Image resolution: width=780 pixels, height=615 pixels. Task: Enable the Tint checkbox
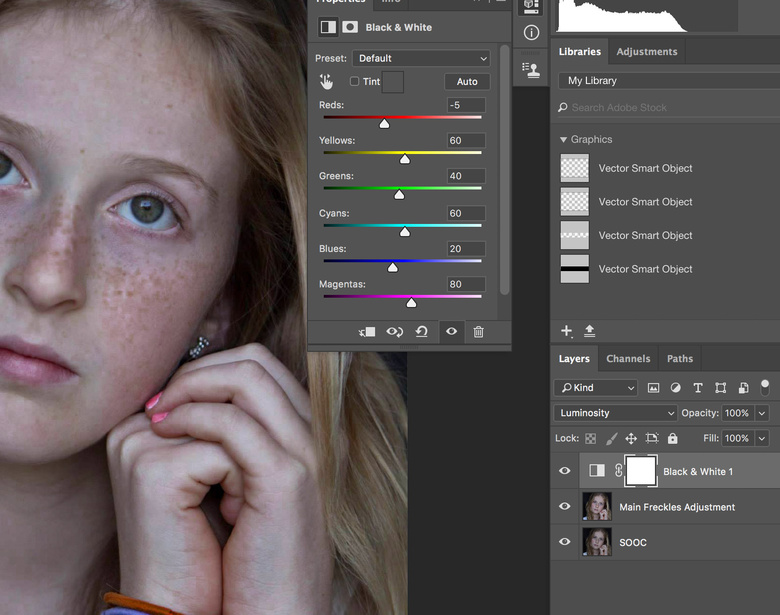(x=354, y=81)
